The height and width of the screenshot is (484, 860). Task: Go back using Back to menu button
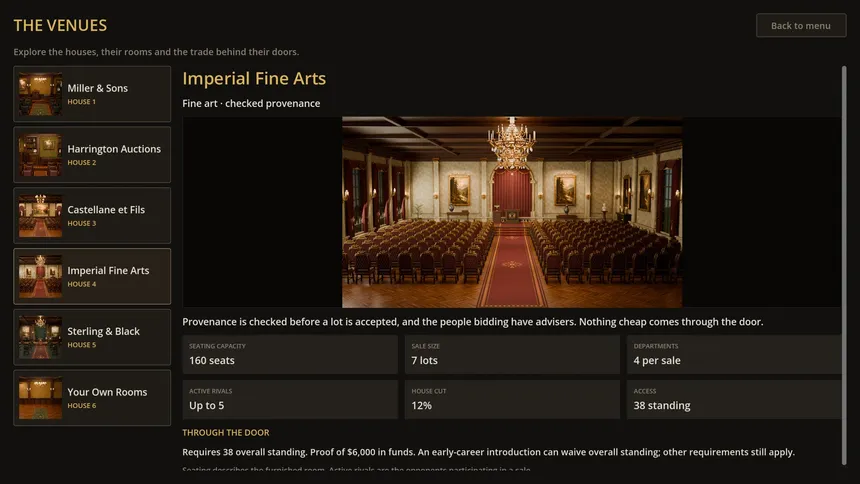pos(801,25)
